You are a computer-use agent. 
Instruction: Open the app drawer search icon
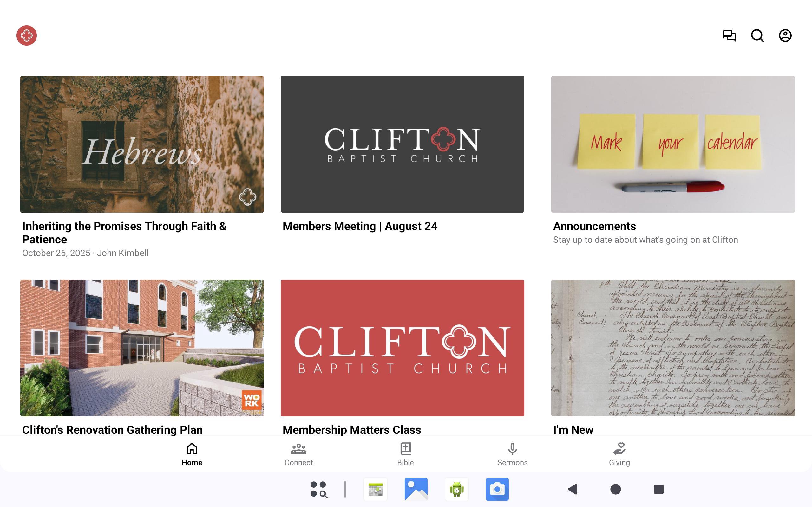318,489
